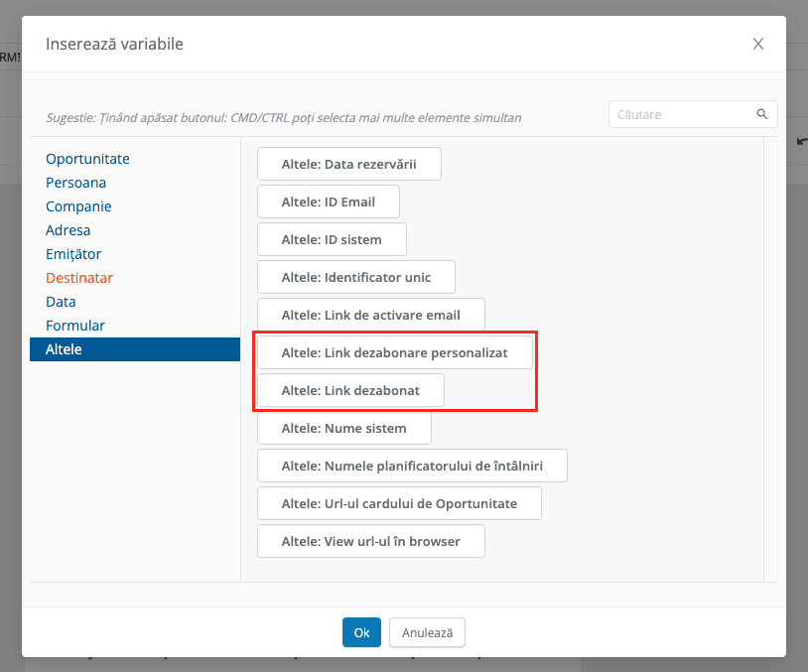Screen dimensions: 808x672
Task: Switch to the Data category
Action: coord(61,302)
